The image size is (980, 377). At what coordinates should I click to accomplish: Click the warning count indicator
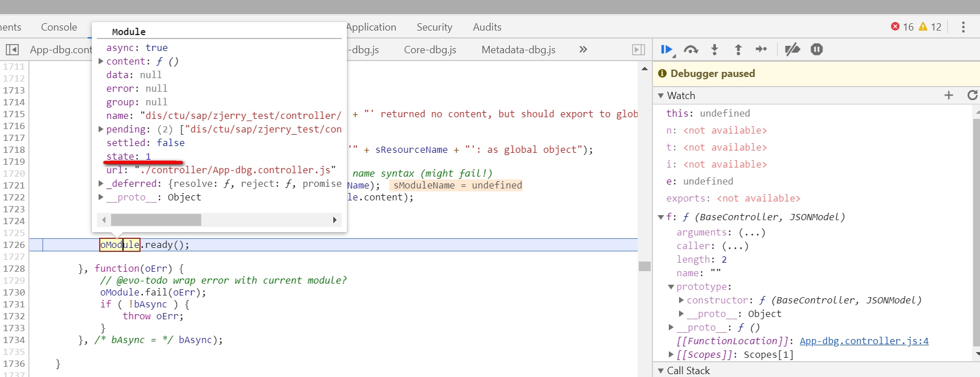pos(930,27)
